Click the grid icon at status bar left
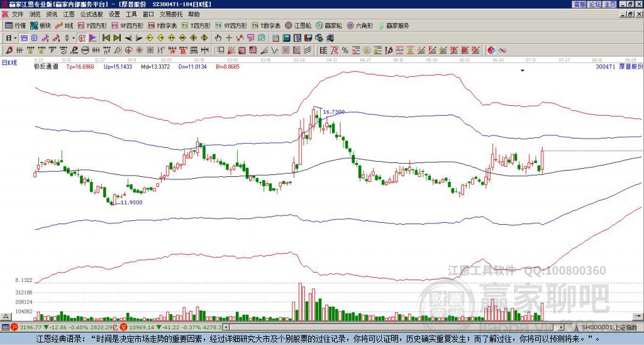Image resolution: width=644 pixels, height=345 pixels. [x=5, y=327]
